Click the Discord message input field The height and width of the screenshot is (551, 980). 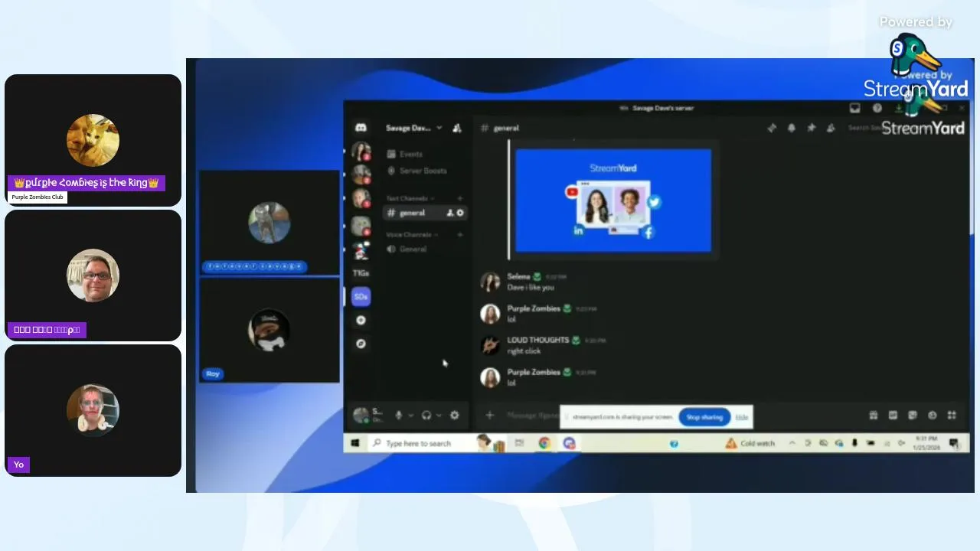click(533, 415)
